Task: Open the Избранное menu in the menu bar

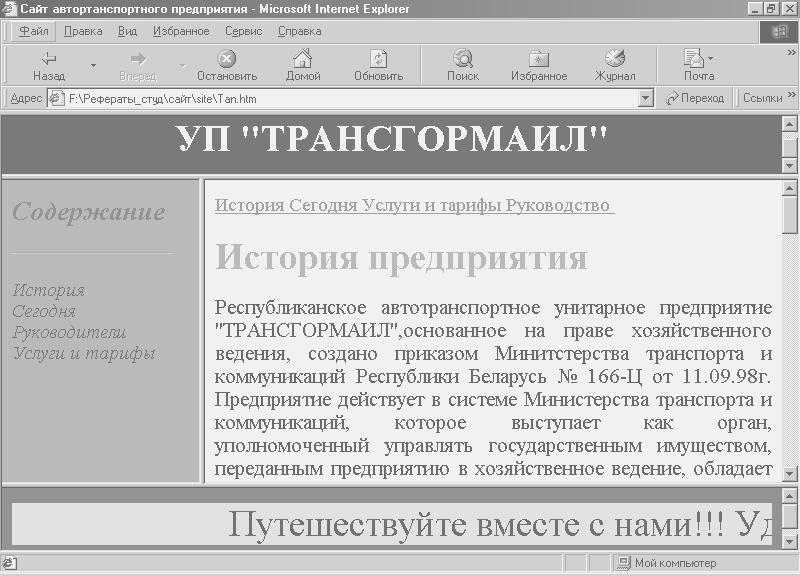Action: pyautogui.click(x=181, y=31)
